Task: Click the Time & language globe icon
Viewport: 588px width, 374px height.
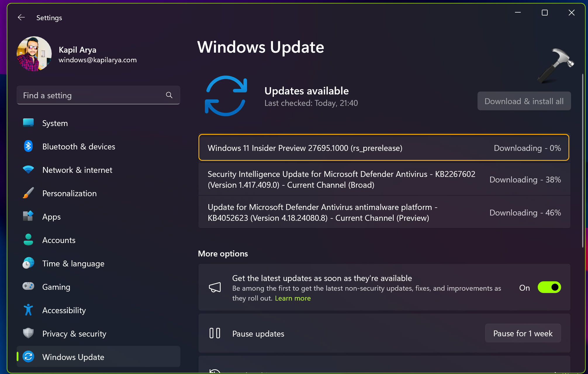Action: (x=28, y=263)
